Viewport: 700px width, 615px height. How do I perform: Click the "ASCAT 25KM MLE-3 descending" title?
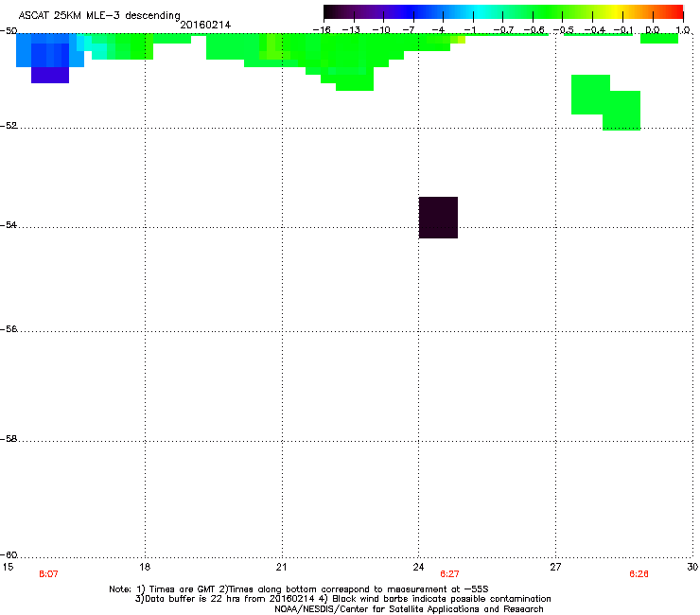point(99,15)
